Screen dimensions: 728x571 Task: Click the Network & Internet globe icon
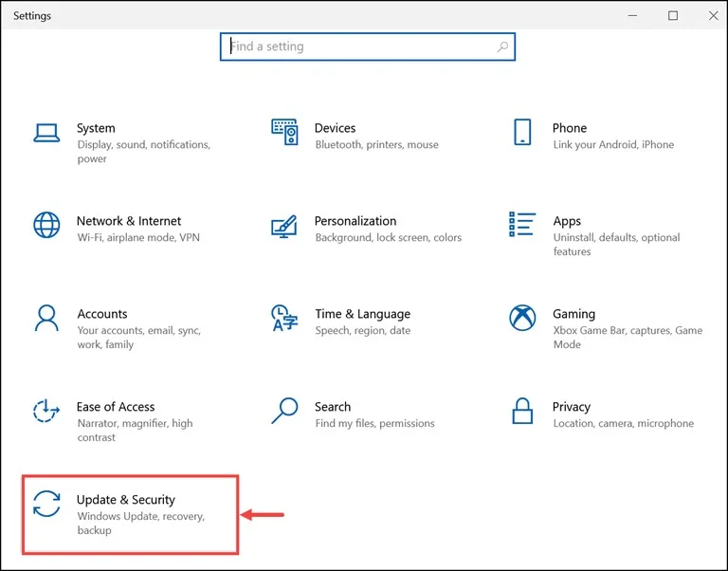point(46,225)
